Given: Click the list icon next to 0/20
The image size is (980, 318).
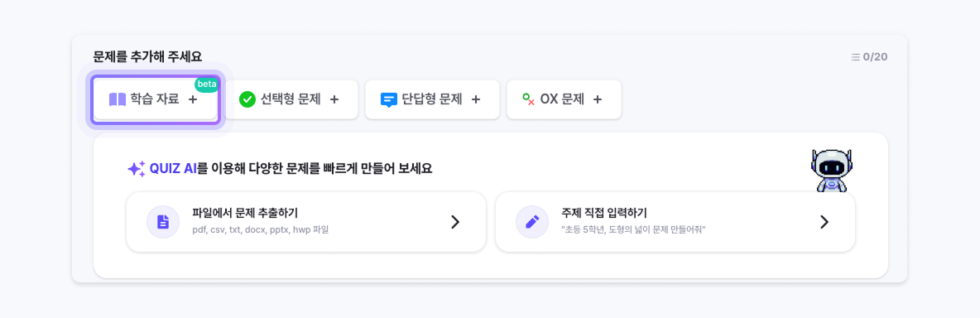Looking at the screenshot, I should (x=855, y=57).
